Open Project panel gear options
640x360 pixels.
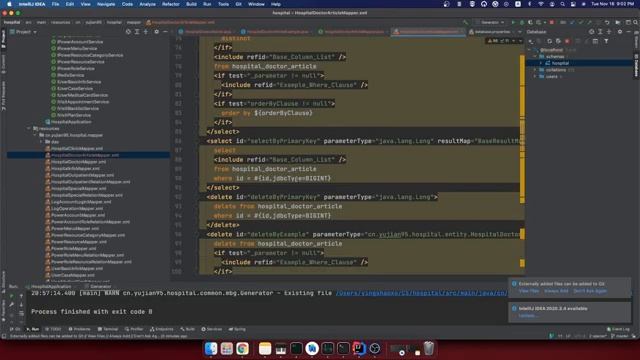pos(156,31)
